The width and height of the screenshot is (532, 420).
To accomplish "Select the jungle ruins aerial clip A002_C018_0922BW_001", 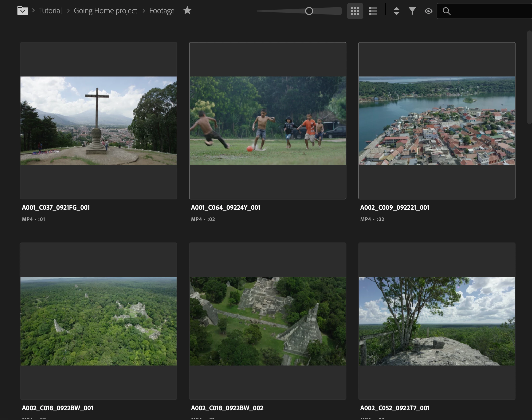I will click(98, 321).
